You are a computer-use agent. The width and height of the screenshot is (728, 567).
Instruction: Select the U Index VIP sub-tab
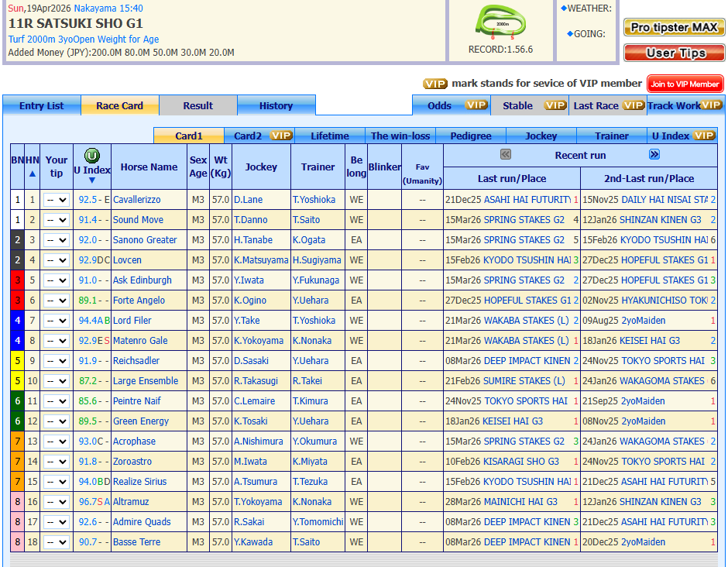(x=682, y=136)
